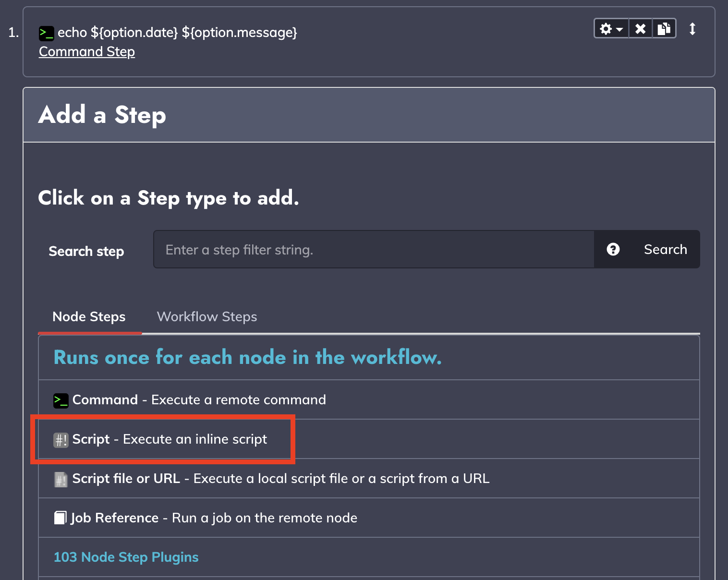Click the reorder arrows handle for step 1

(692, 29)
